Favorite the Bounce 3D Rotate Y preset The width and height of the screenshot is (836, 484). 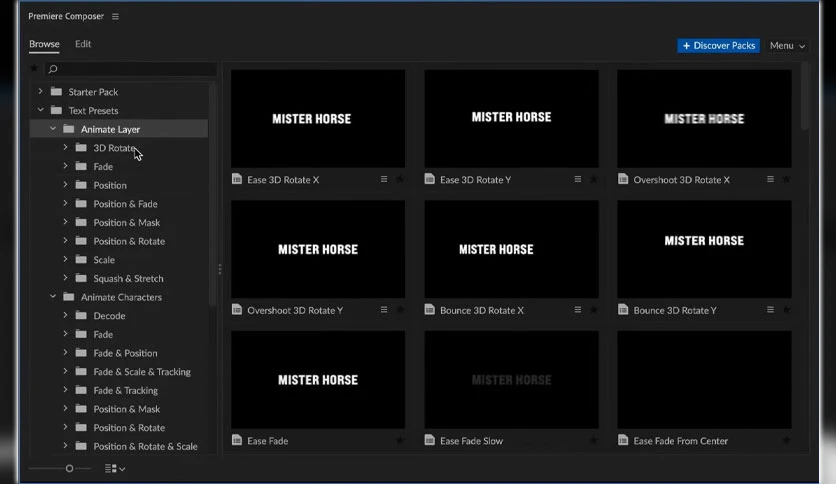tap(786, 310)
